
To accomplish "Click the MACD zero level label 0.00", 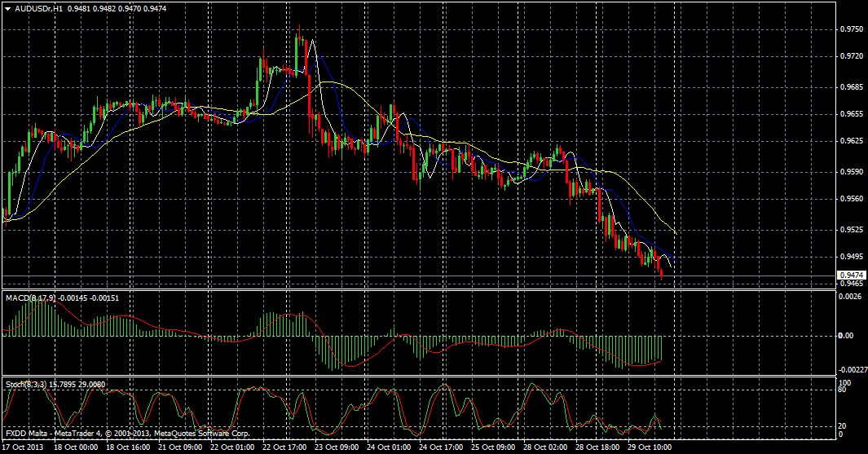I will point(848,336).
